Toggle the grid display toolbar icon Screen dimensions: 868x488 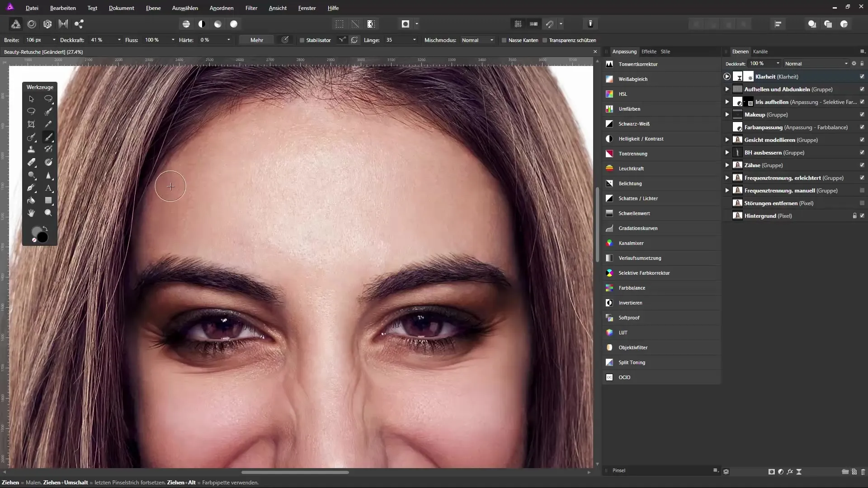[518, 24]
